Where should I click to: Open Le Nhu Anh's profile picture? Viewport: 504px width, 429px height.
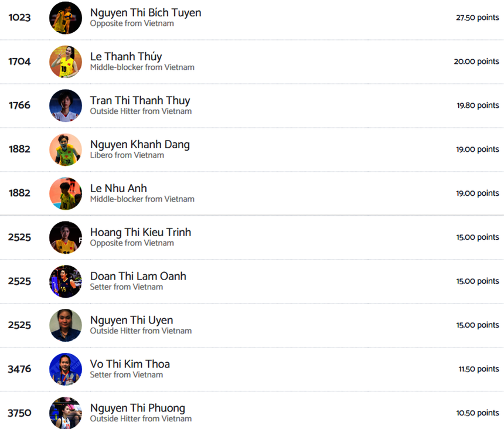click(66, 193)
